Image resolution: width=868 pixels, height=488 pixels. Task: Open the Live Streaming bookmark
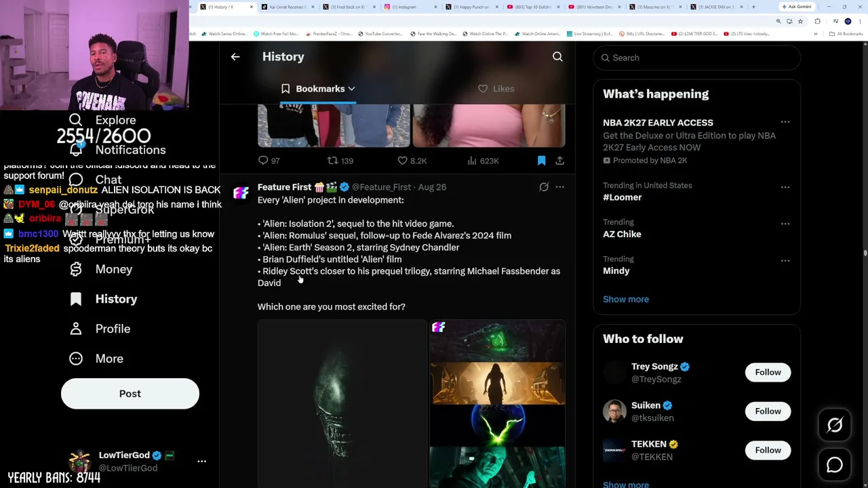(589, 34)
